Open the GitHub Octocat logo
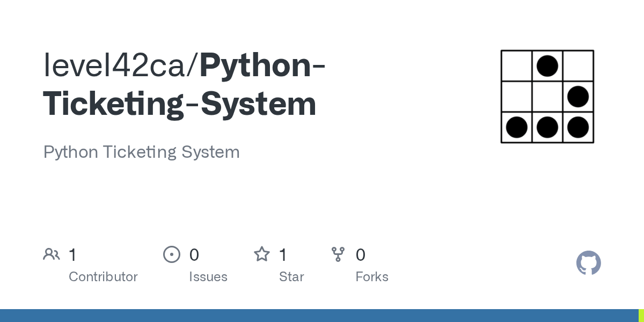The image size is (644, 322). pyautogui.click(x=588, y=263)
